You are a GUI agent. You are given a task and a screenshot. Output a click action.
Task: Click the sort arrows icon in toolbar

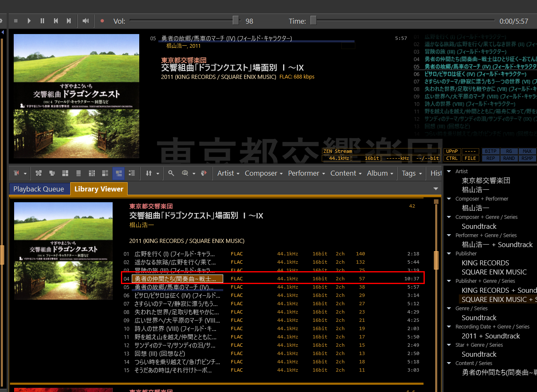(x=149, y=173)
